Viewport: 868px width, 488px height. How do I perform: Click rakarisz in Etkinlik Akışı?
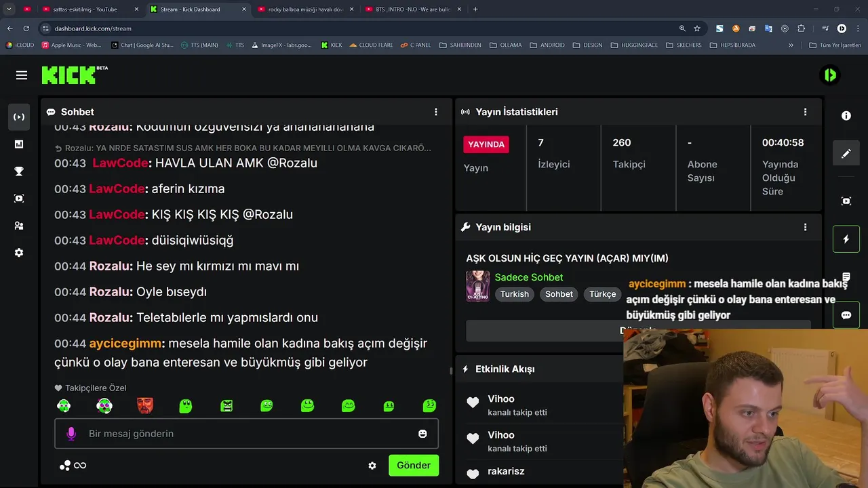(x=506, y=471)
